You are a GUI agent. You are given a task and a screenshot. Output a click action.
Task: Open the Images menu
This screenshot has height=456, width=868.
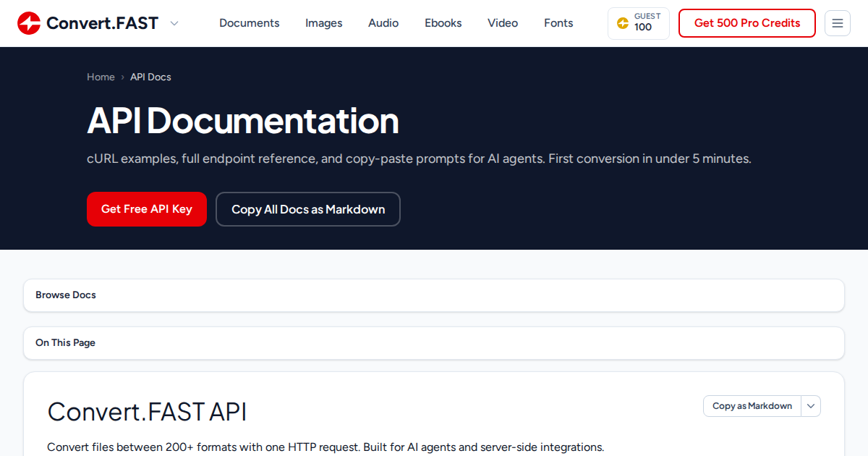pos(324,23)
